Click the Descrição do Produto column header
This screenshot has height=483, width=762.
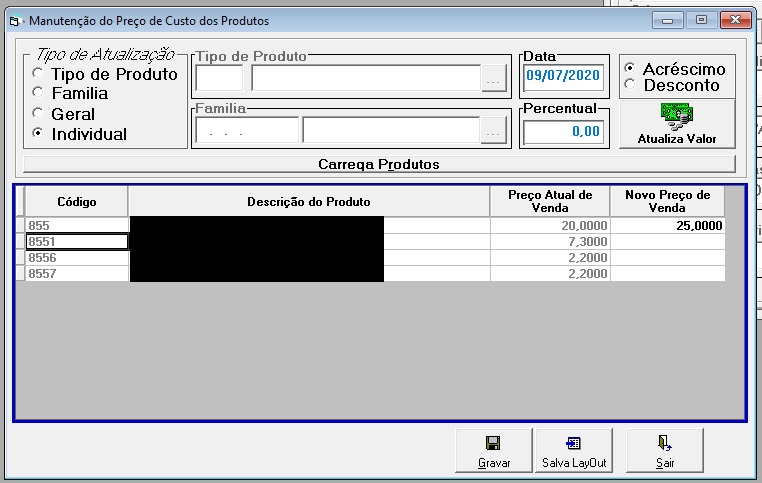[x=309, y=202]
